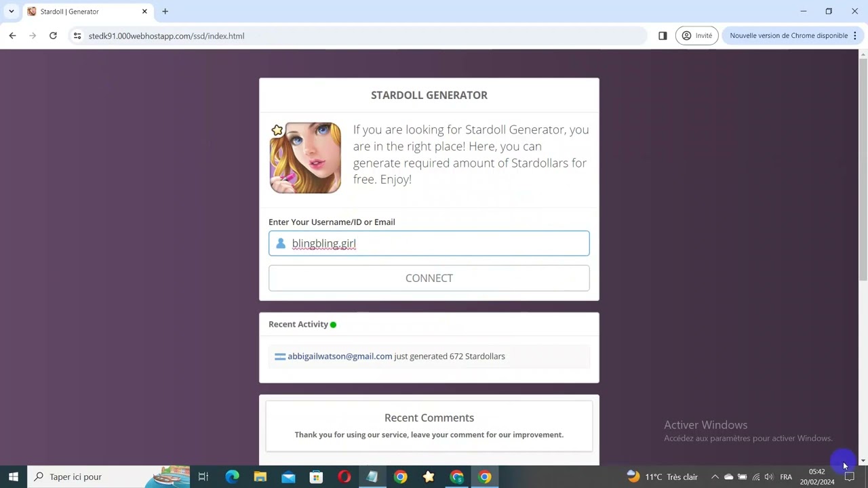Click the address bar URL
Image resolution: width=868 pixels, height=488 pixels.
point(166,36)
